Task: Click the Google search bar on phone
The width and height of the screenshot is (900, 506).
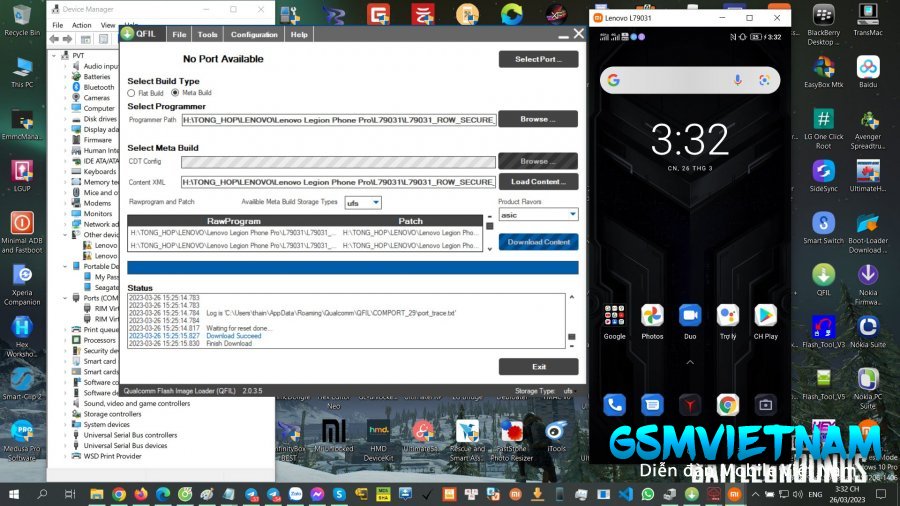Action: tap(690, 80)
